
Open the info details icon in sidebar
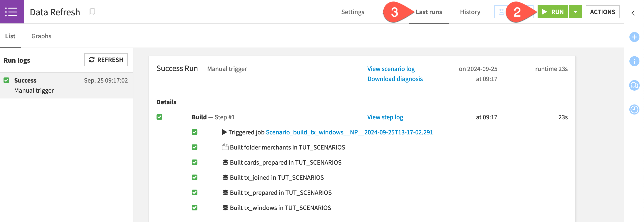click(634, 61)
